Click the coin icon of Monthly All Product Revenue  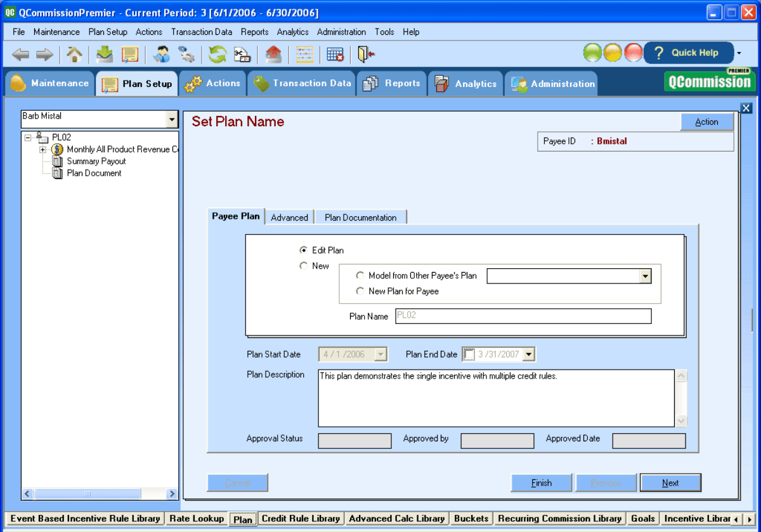click(57, 150)
